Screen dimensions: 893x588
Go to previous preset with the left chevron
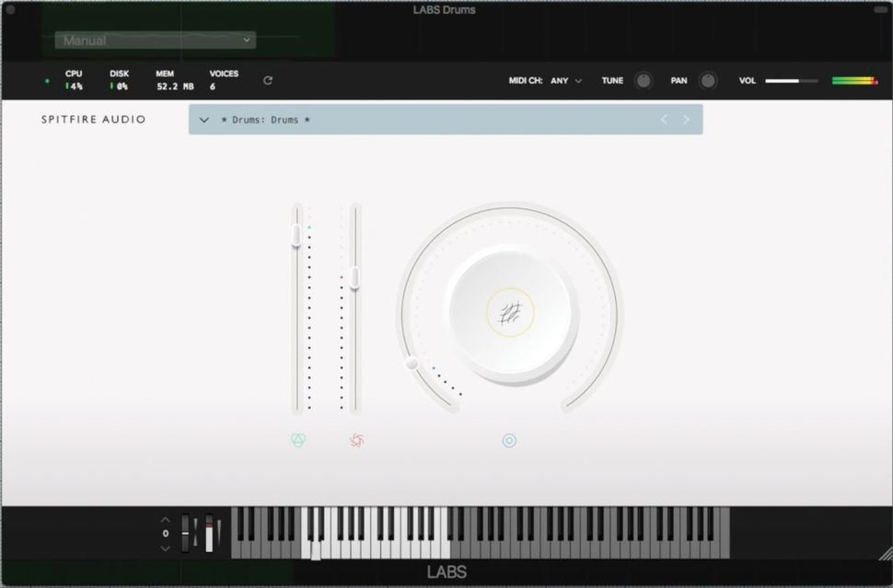tap(664, 119)
